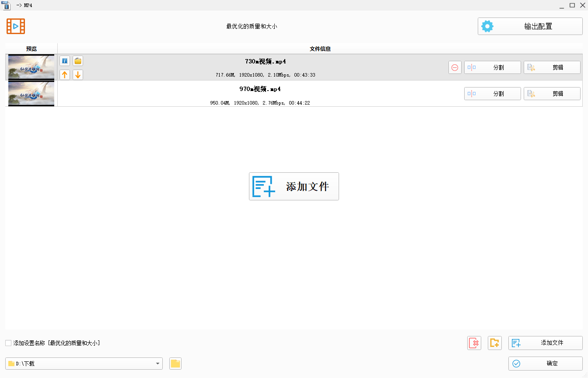Click 剪辑 for 970m视频.mp4

tap(552, 94)
